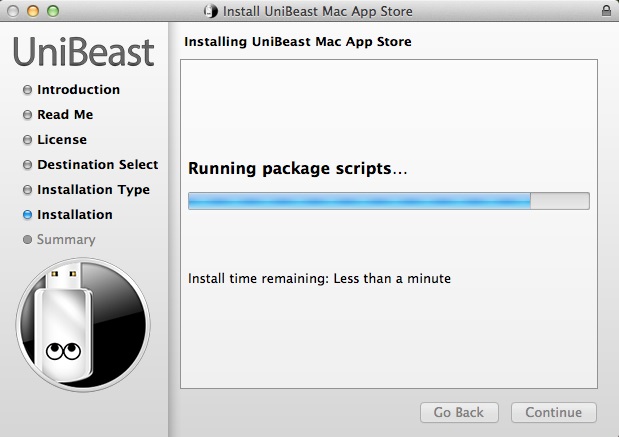This screenshot has width=619, height=437.
Task: Click the 'Installing UniBeast Mac App Store' heading
Action: (298, 41)
